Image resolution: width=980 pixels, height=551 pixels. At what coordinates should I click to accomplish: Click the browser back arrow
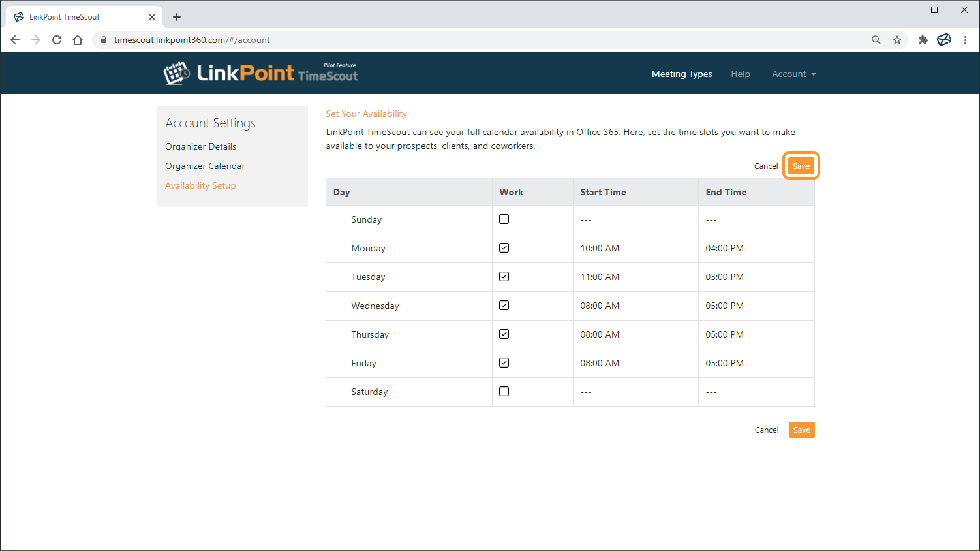[15, 40]
